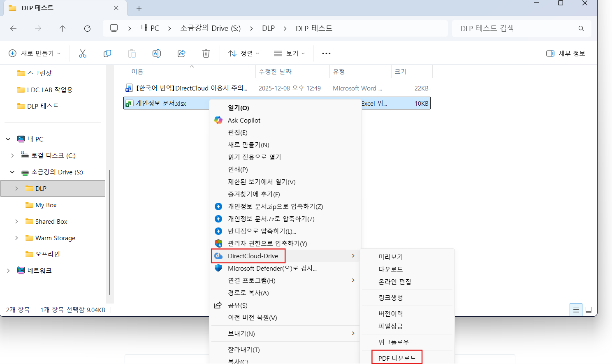The width and height of the screenshot is (612, 364).
Task: Click the Delete trash can icon
Action: coord(206,53)
